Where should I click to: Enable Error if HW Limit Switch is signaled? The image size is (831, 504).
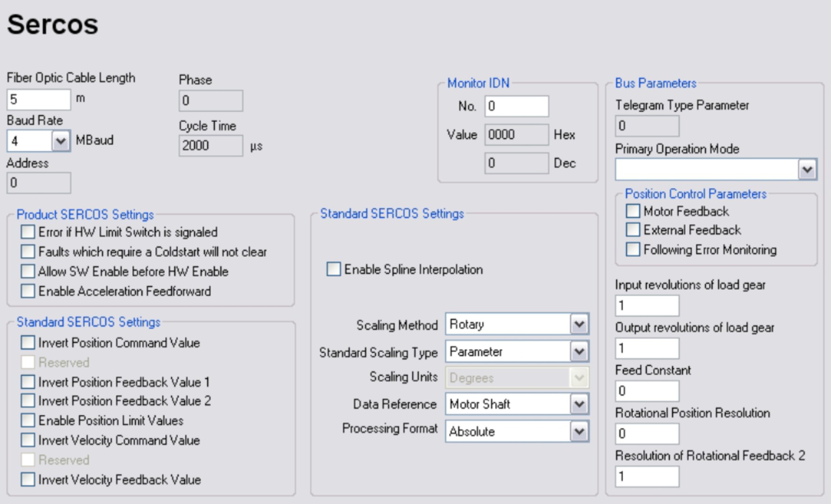(28, 232)
